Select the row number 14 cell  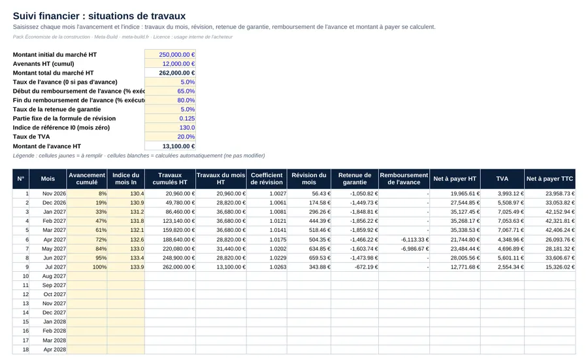[x=21, y=312]
